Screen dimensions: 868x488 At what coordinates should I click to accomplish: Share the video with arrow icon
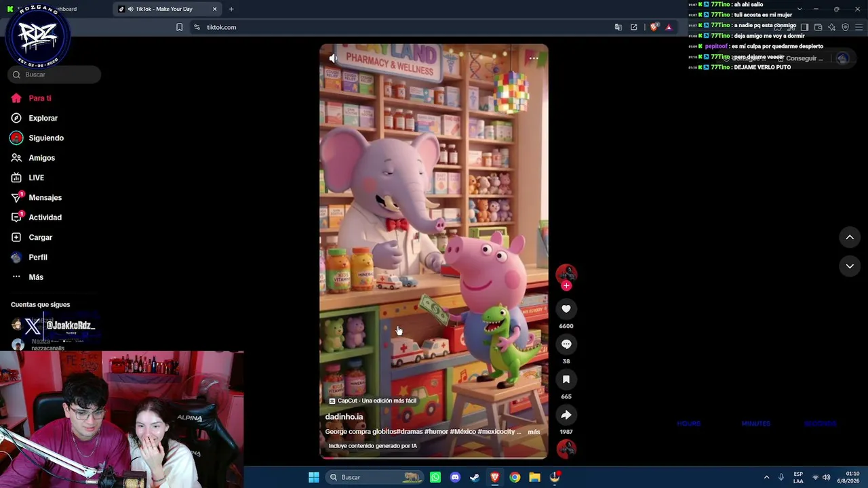566,415
